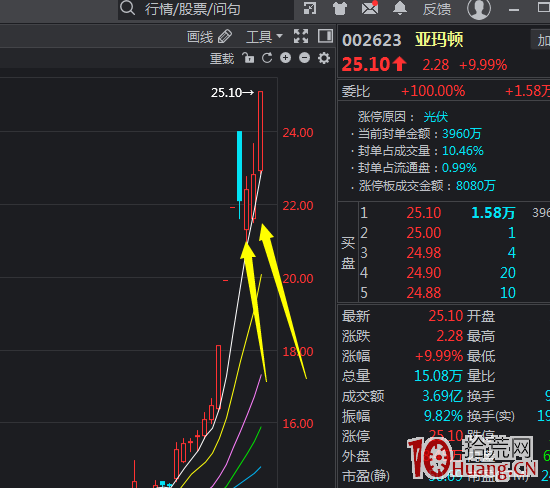Click the tallest red candlestick at 25.10
The image size is (550, 488).
coord(261,131)
